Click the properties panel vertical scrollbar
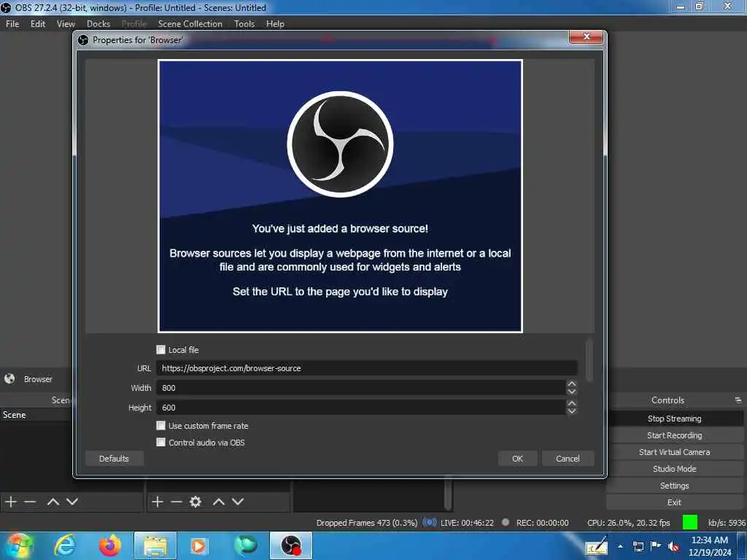747x560 pixels. click(x=589, y=360)
